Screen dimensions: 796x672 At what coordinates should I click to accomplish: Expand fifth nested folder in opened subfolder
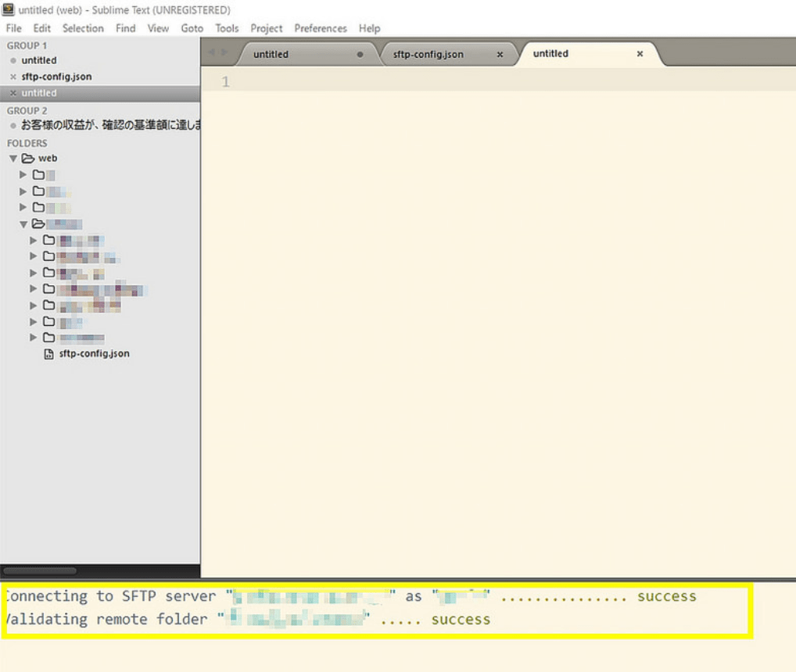click(x=34, y=306)
